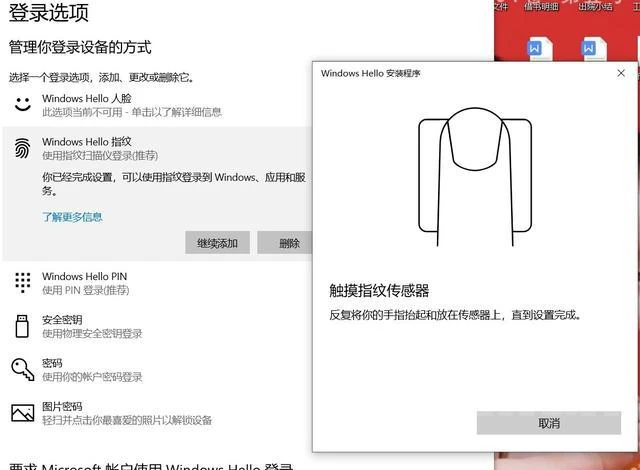The width and height of the screenshot is (640, 470).
Task: Click the key icon next to 密码
Action: point(22,370)
